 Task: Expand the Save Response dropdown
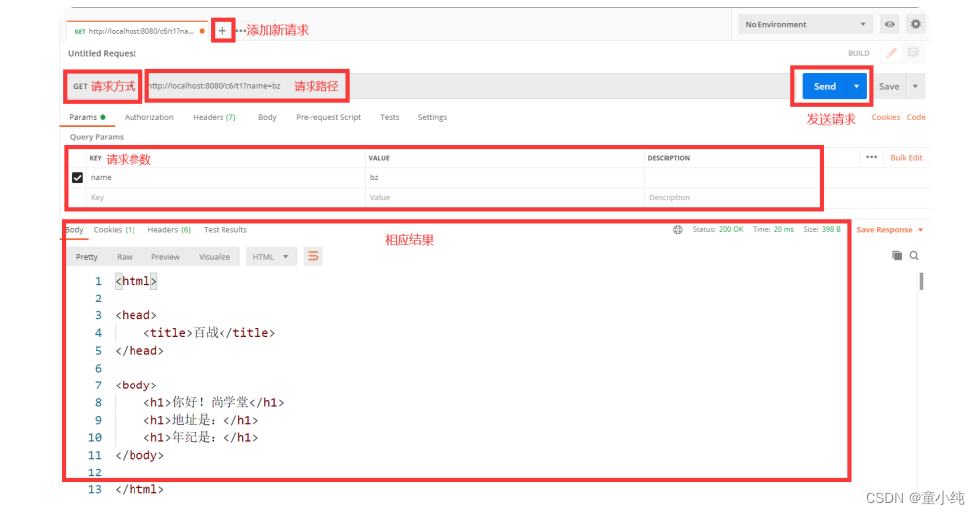[920, 230]
